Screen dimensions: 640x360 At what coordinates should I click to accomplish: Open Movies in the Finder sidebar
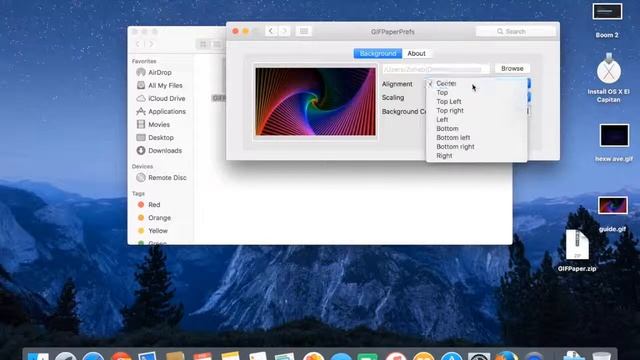pos(160,124)
